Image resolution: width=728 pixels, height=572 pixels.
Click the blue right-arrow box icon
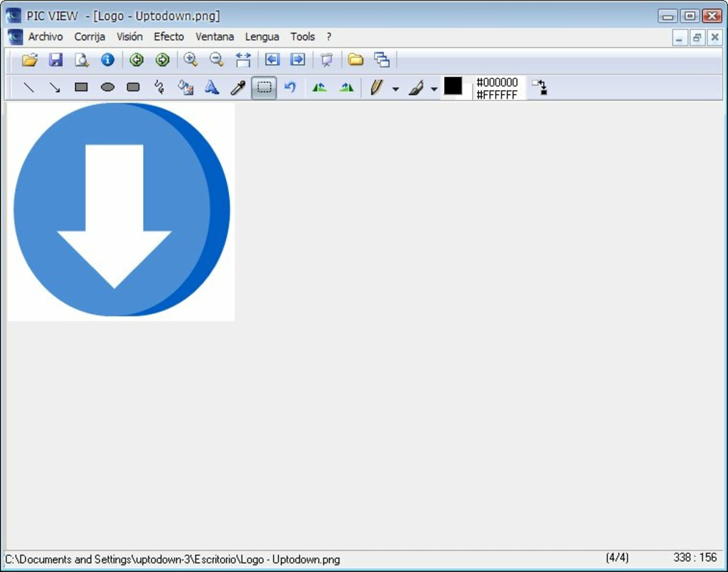click(297, 60)
